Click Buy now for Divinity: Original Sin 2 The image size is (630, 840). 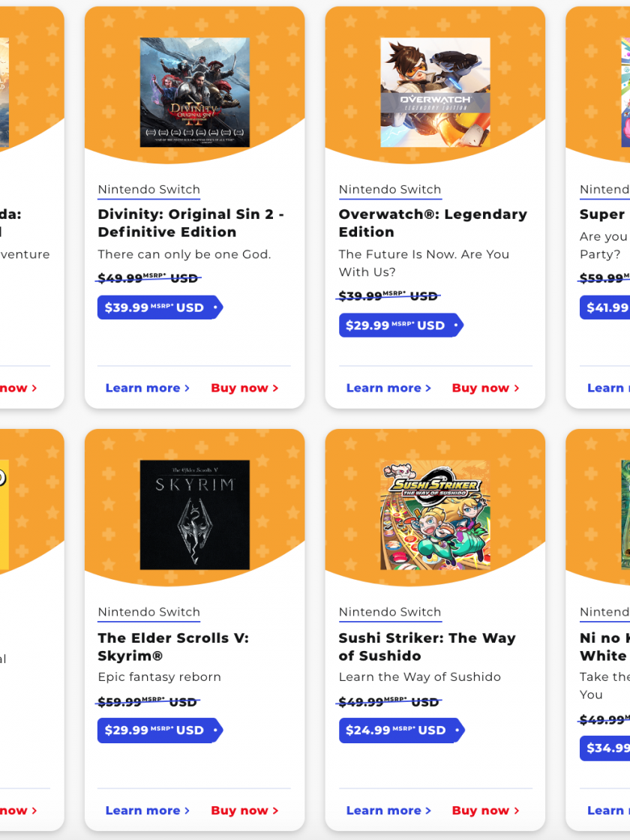pyautogui.click(x=244, y=388)
